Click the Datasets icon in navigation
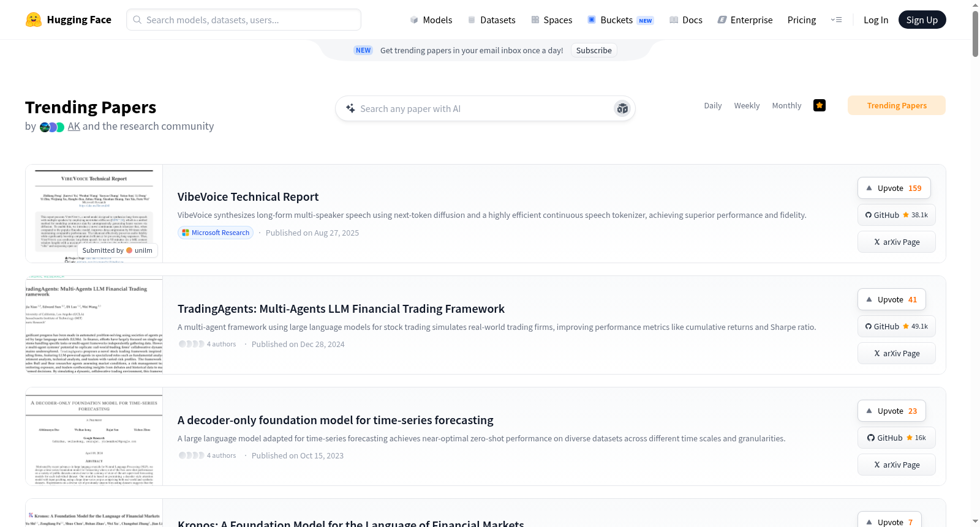The image size is (980, 527). click(472, 20)
